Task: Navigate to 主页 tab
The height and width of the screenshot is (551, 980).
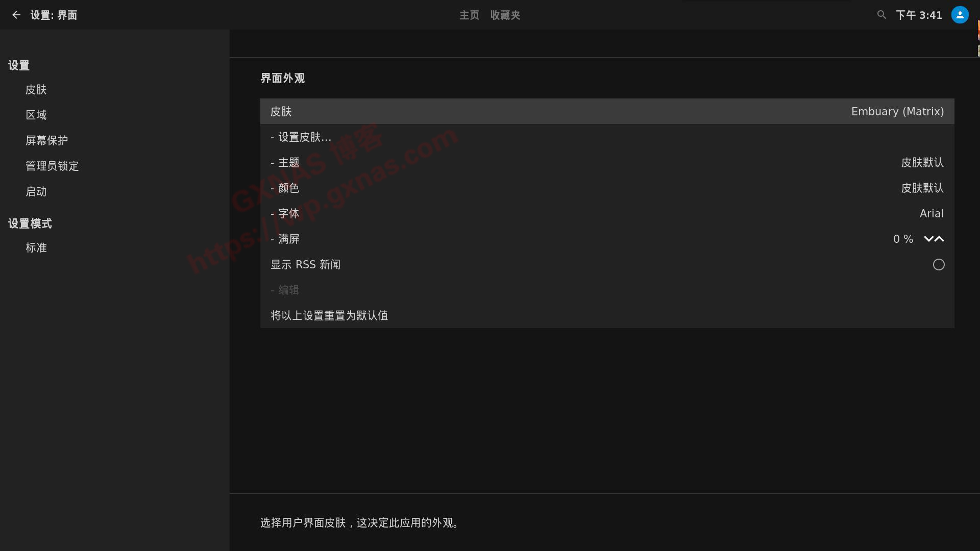Action: click(469, 15)
